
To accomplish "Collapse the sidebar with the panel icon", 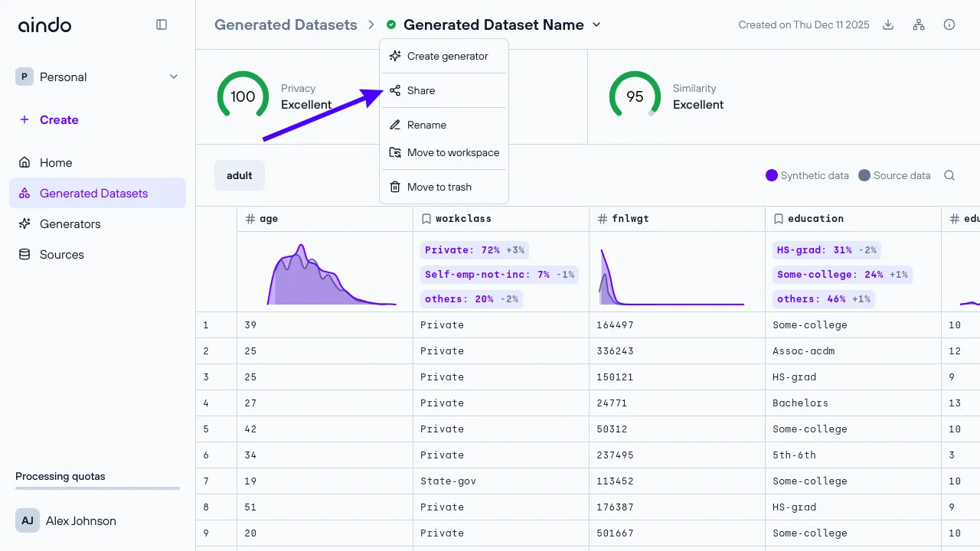I will pyautogui.click(x=162, y=24).
